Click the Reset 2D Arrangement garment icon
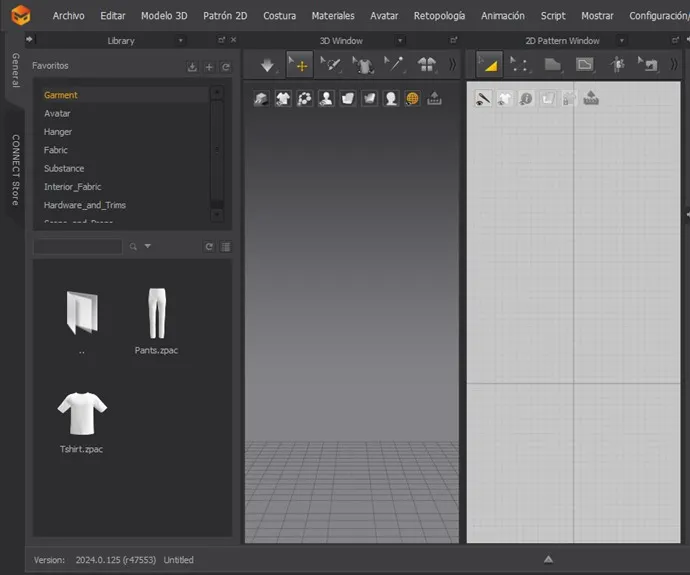This screenshot has height=575, width=690. 426,65
